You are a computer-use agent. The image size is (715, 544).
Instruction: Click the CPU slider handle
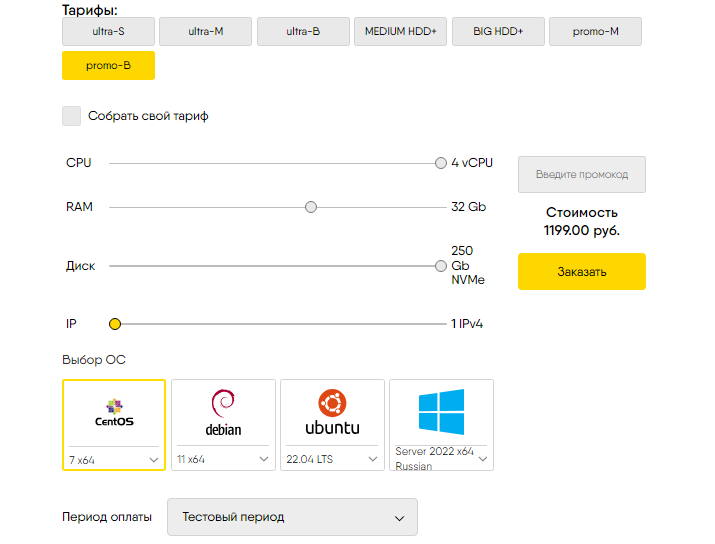click(440, 163)
